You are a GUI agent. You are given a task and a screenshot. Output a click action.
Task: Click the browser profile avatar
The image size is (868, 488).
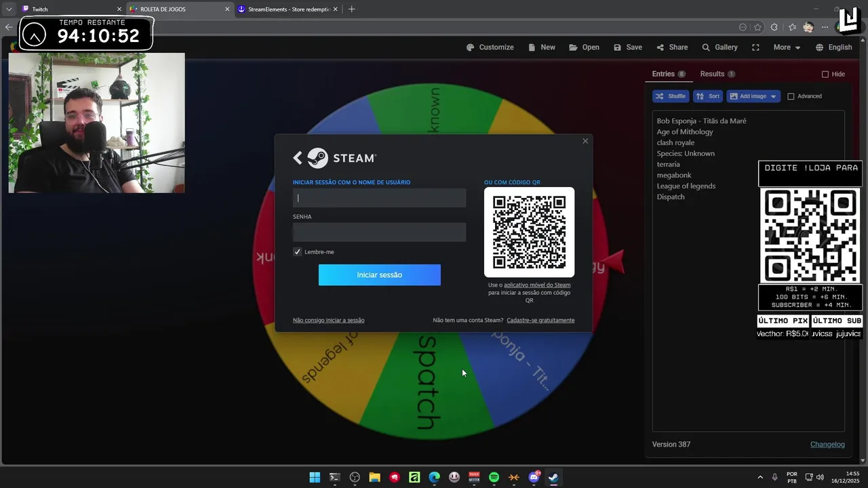(x=808, y=27)
